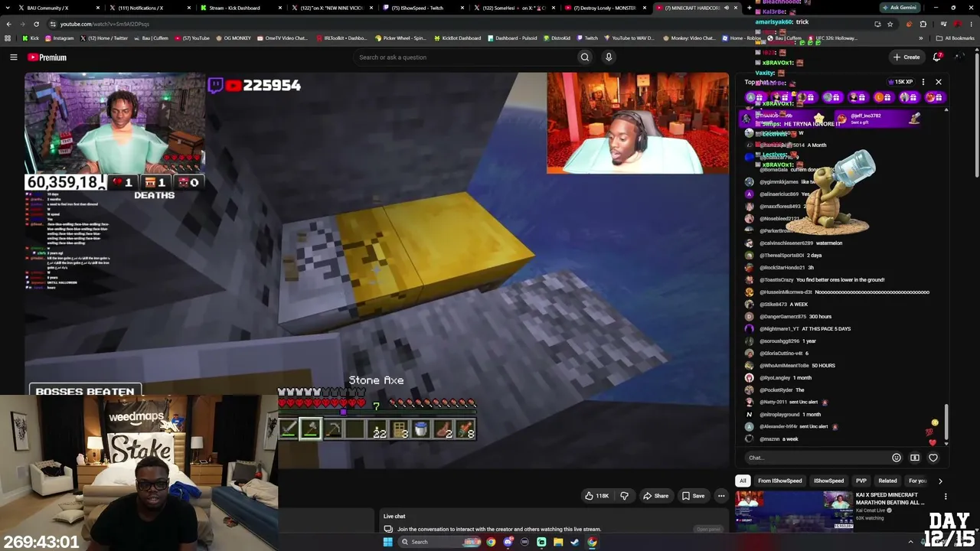980x551 pixels.
Task: Reload the current browser page
Action: (x=36, y=24)
